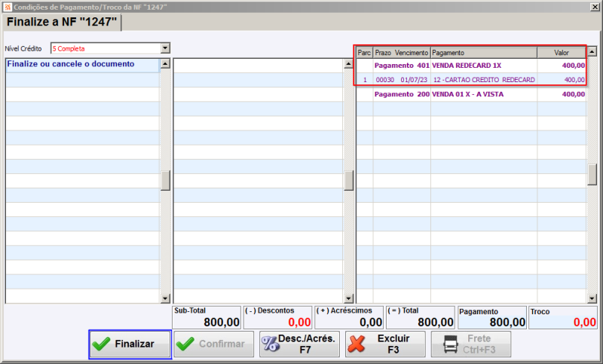Screen dimensions: 603x364
Task: Click the Pagamento column header
Action: pyautogui.click(x=484, y=53)
